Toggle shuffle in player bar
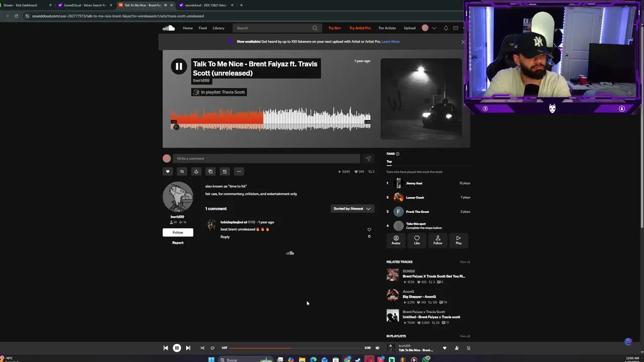This screenshot has height=362, width=644. (x=202, y=348)
